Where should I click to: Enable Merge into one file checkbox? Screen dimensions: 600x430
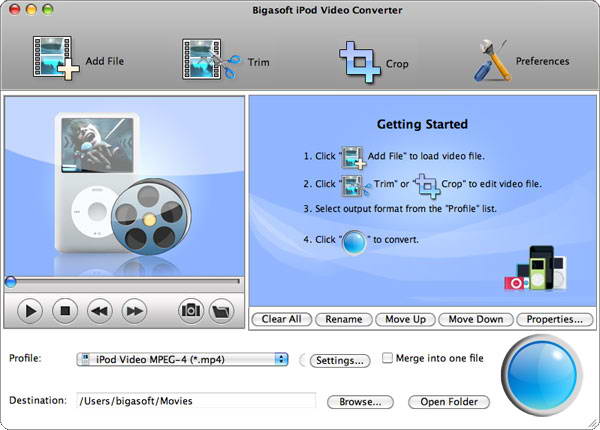point(387,358)
